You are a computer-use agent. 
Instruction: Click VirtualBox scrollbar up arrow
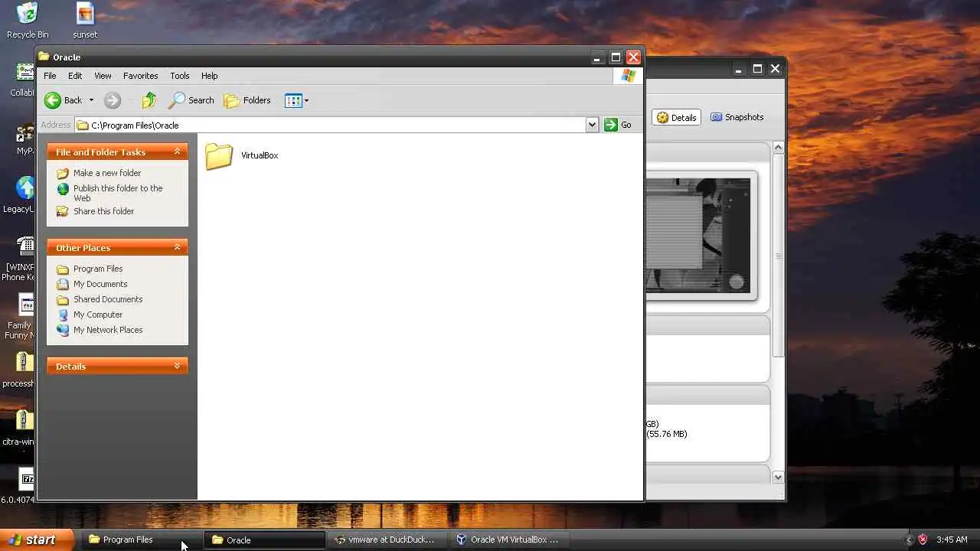coord(778,148)
